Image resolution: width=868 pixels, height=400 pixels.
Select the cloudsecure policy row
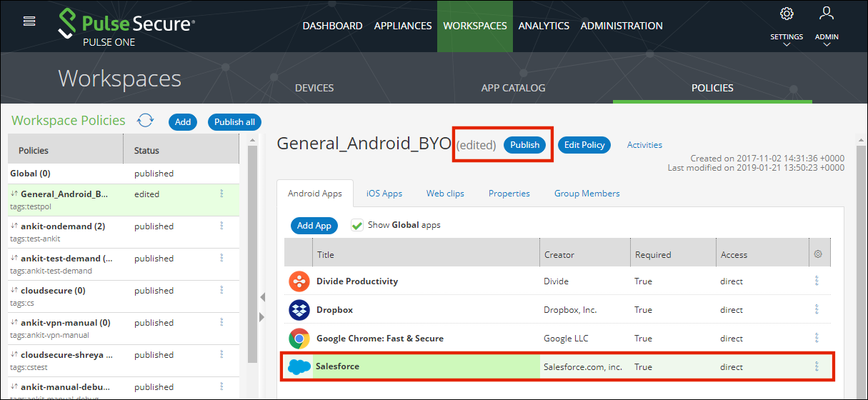[64, 291]
